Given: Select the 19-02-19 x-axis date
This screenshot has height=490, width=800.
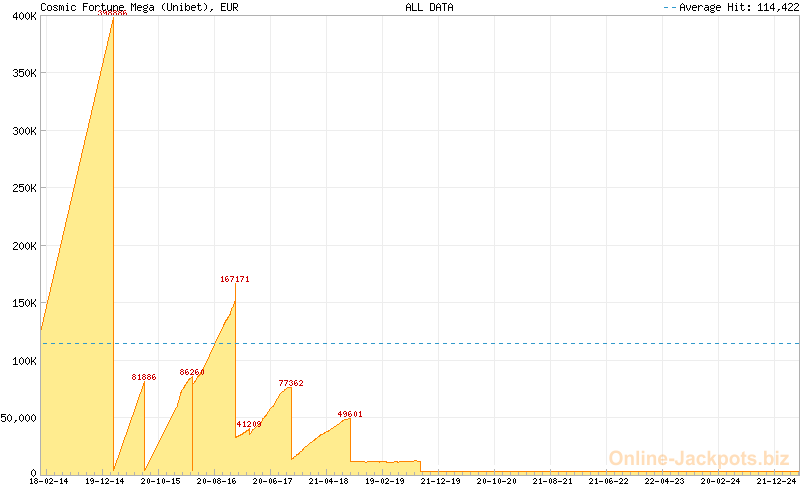Looking at the screenshot, I should coord(385,482).
